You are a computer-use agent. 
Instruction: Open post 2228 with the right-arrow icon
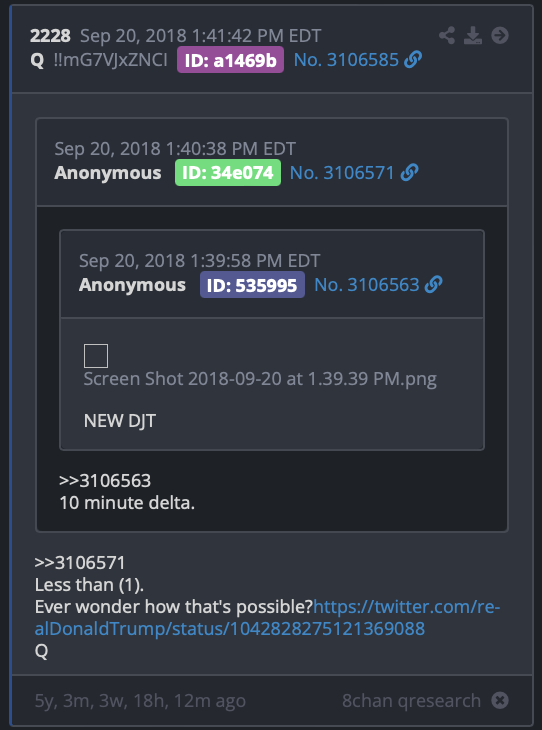(x=500, y=35)
